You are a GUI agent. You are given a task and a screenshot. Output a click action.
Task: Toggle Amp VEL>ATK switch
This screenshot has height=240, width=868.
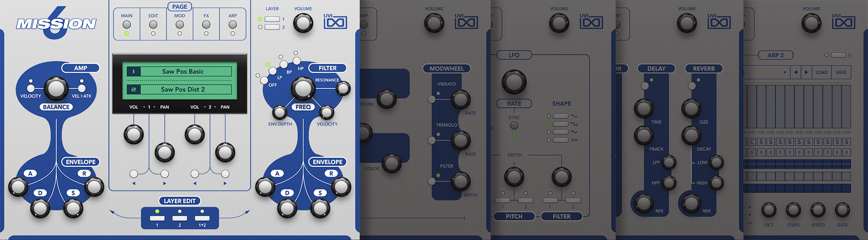click(82, 88)
